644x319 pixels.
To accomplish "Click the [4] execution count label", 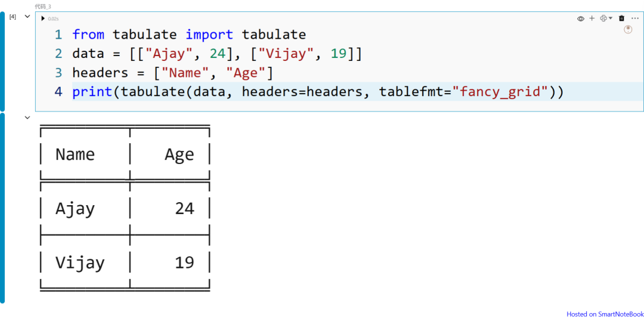I will click(x=13, y=16).
